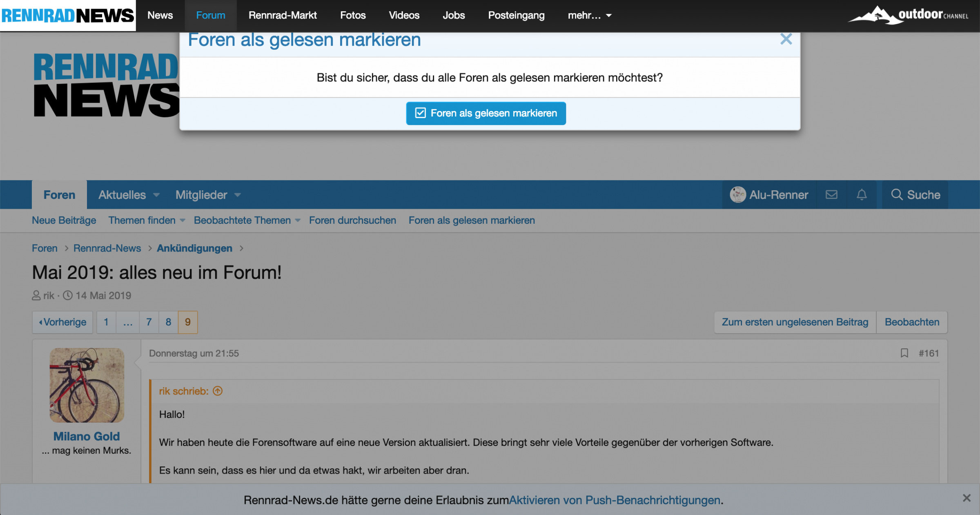Expand the Mitglieder dropdown arrow
980x515 pixels.
(x=238, y=195)
